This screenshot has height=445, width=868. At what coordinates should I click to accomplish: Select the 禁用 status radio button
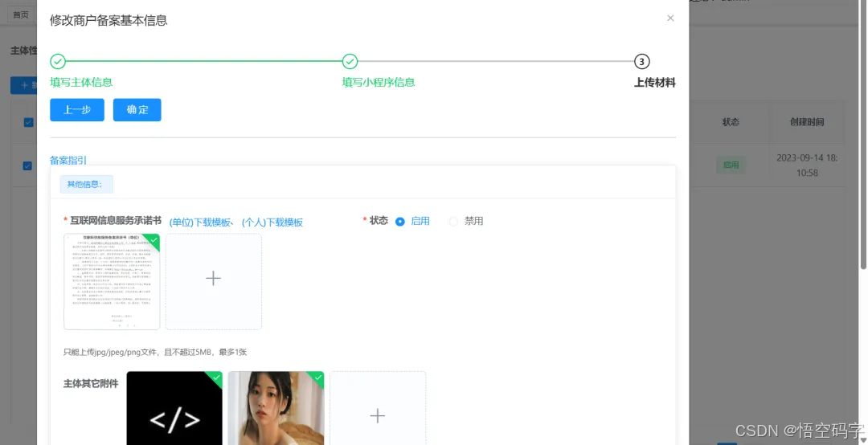pyautogui.click(x=453, y=222)
